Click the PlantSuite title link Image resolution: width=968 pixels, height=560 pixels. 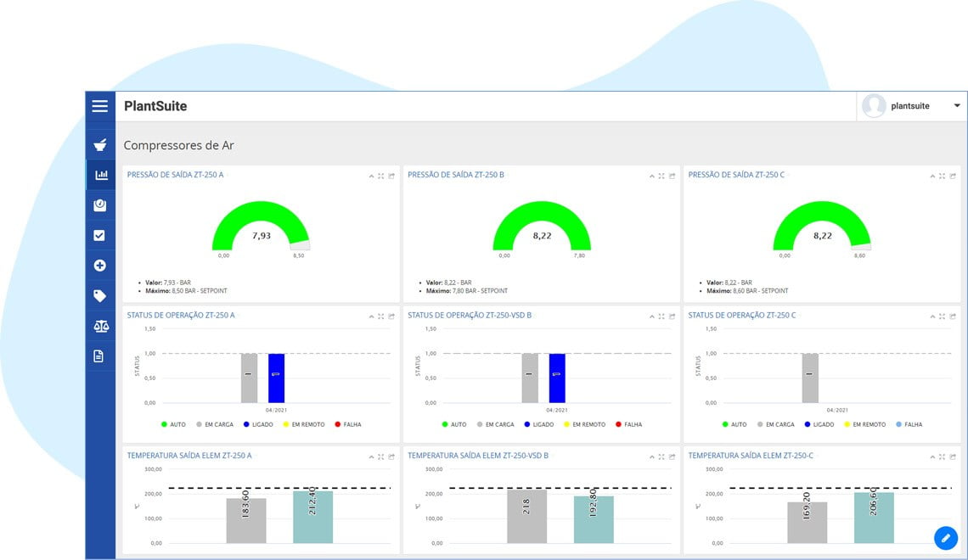click(x=155, y=106)
